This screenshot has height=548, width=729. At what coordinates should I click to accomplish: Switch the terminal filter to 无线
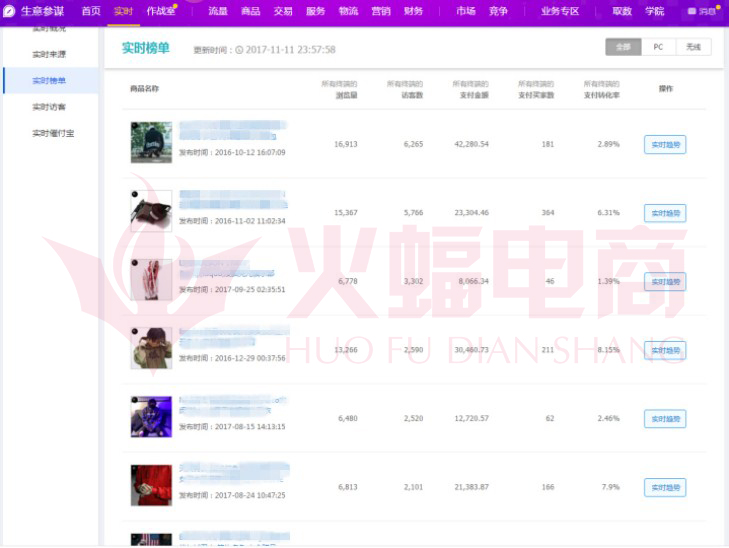point(693,47)
